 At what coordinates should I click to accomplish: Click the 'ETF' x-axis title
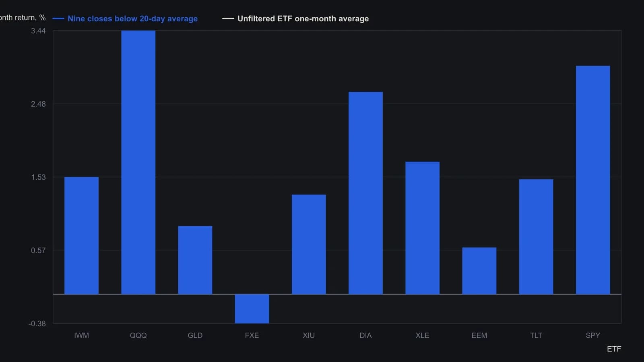[614, 349]
